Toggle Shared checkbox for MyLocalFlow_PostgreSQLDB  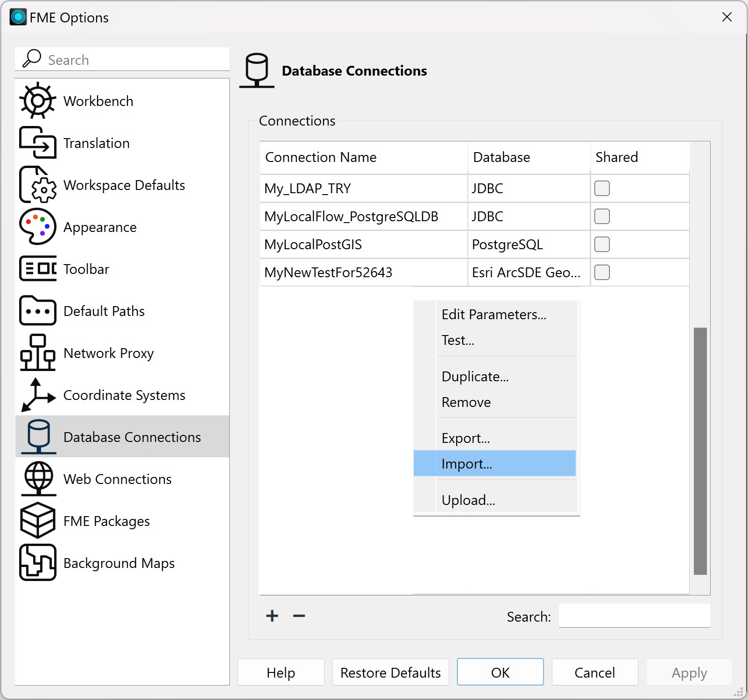(602, 217)
